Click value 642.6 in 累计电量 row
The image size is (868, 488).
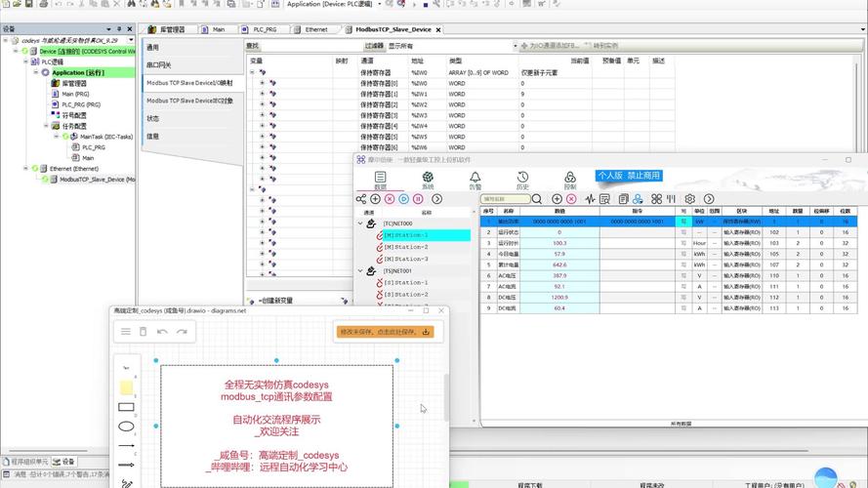[x=559, y=265]
